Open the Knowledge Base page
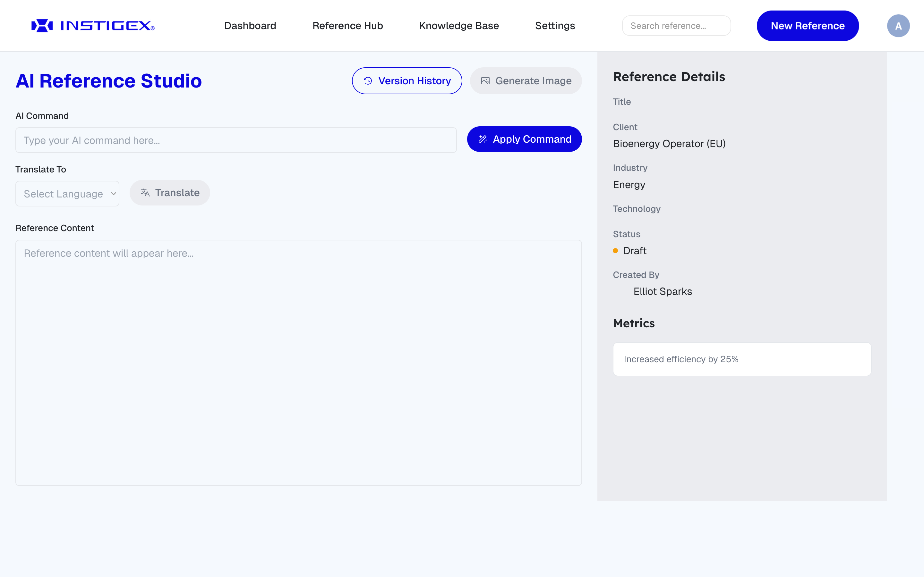This screenshot has width=924, height=577. click(459, 26)
